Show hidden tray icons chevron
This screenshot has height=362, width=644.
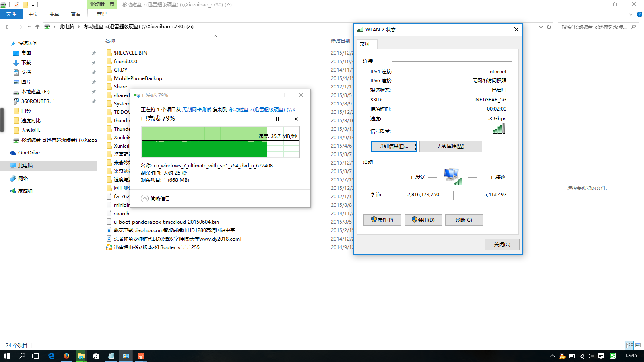[553, 356]
